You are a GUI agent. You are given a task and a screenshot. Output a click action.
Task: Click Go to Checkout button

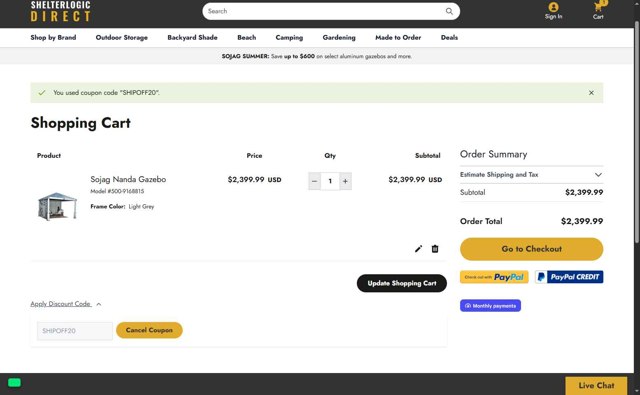tap(531, 249)
